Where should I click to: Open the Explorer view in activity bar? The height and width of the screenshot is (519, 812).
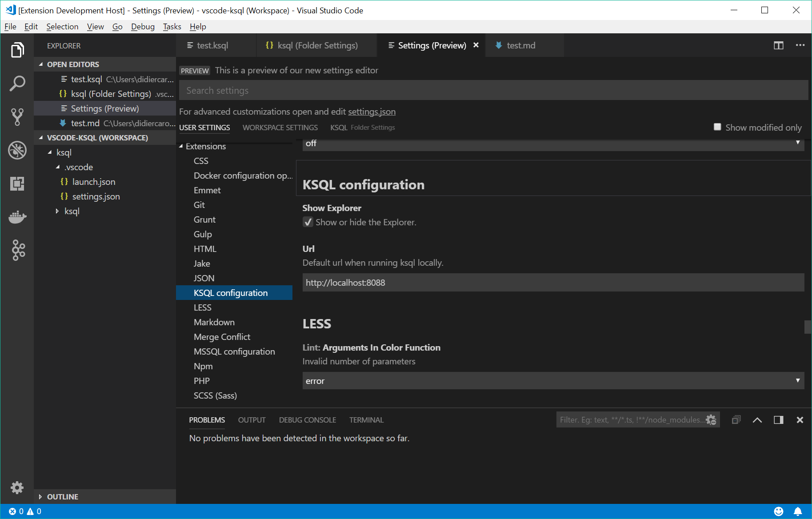(x=17, y=50)
